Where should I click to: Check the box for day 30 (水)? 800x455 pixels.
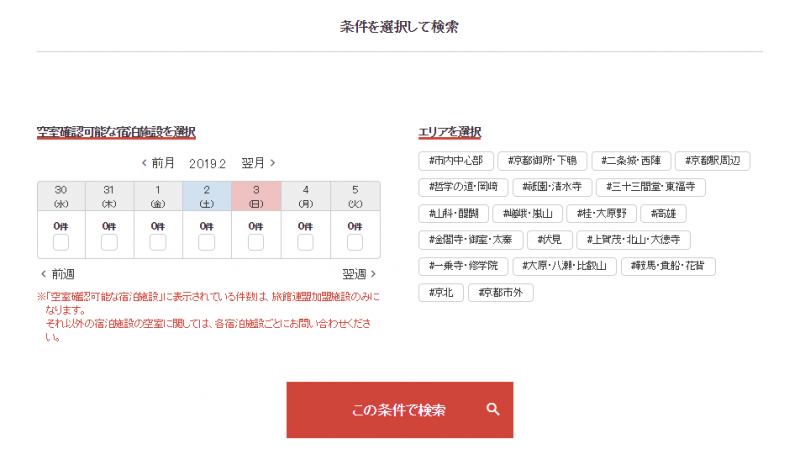pos(61,242)
